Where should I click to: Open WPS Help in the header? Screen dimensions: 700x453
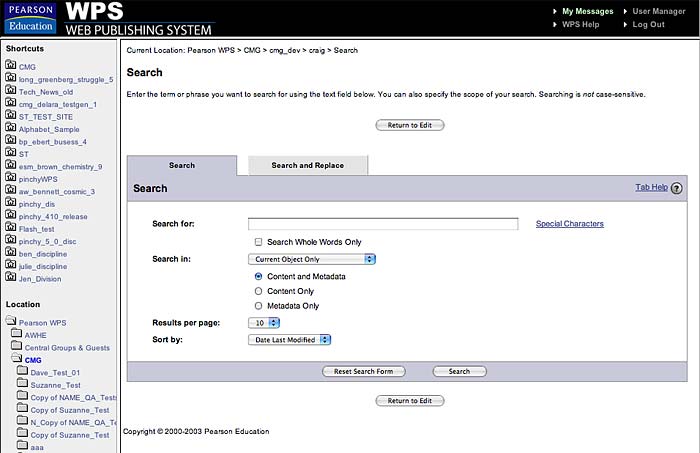point(580,25)
